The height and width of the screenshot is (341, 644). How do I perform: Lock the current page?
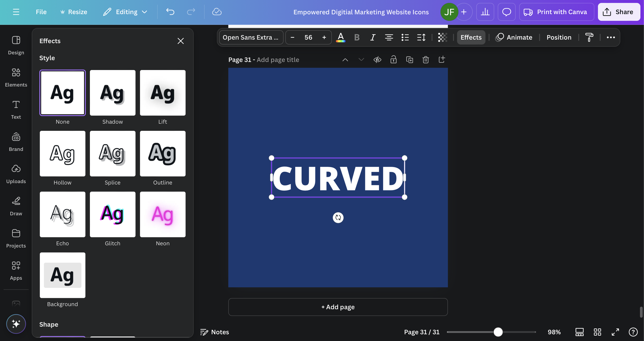(x=394, y=59)
